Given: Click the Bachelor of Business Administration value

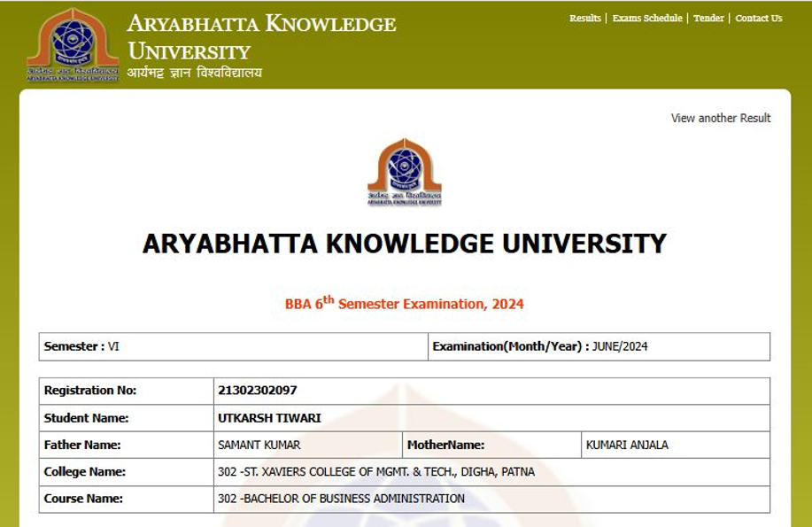Looking at the screenshot, I should pyautogui.click(x=341, y=499).
